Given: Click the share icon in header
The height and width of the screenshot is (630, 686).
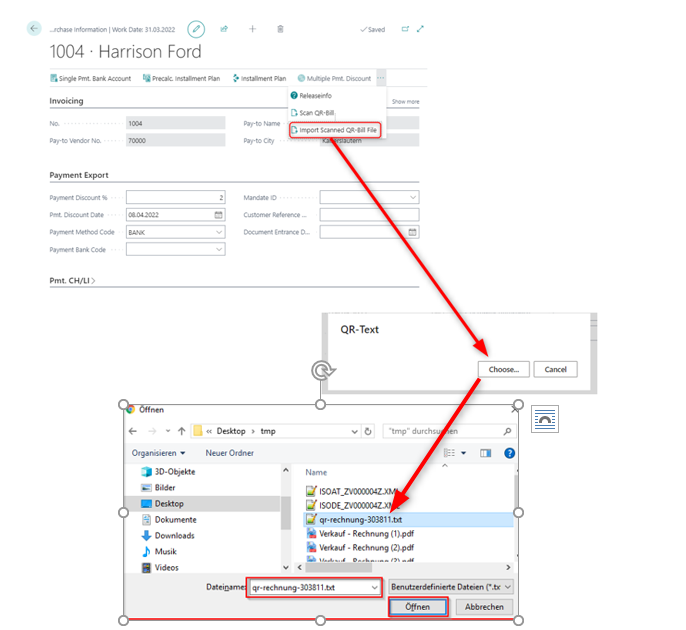Looking at the screenshot, I should pyautogui.click(x=224, y=29).
